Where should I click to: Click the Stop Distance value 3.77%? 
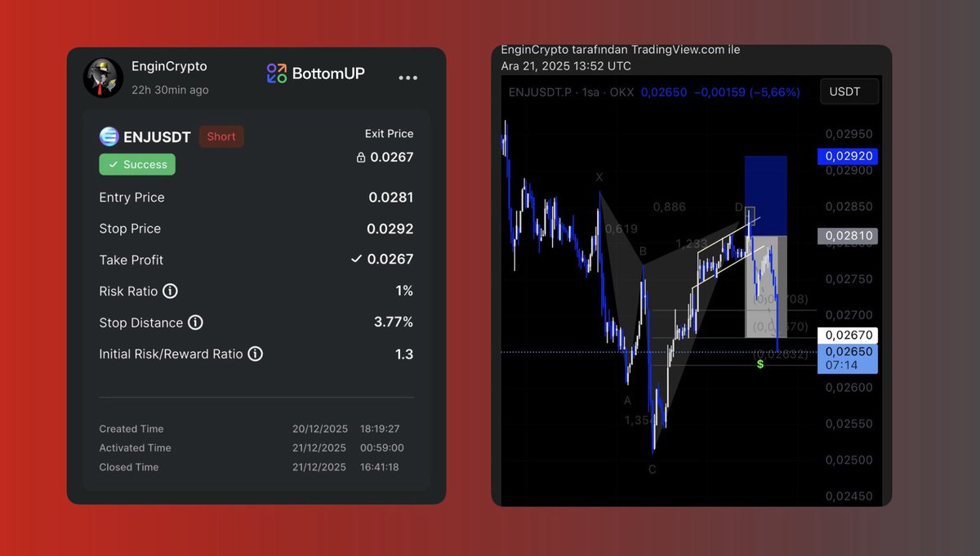click(x=394, y=322)
